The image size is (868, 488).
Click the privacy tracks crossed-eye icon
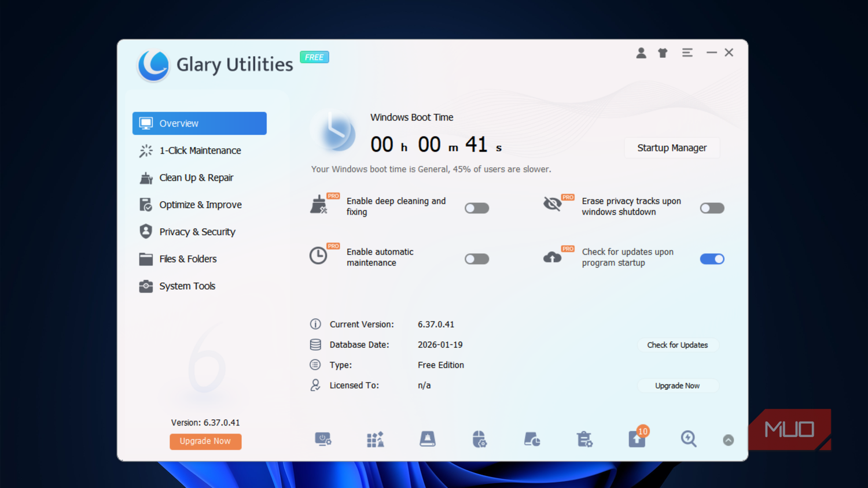click(x=553, y=204)
